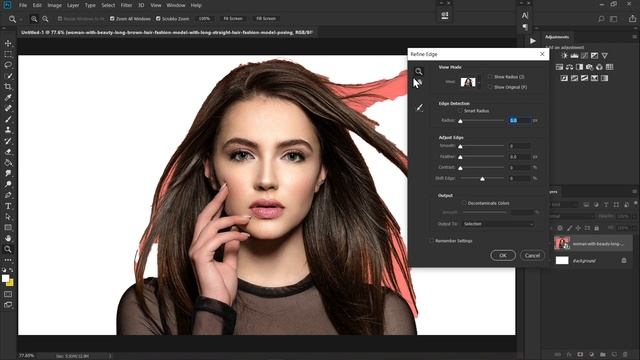
Task: Click Zoom In icon in options bar
Action: pyautogui.click(x=34, y=19)
